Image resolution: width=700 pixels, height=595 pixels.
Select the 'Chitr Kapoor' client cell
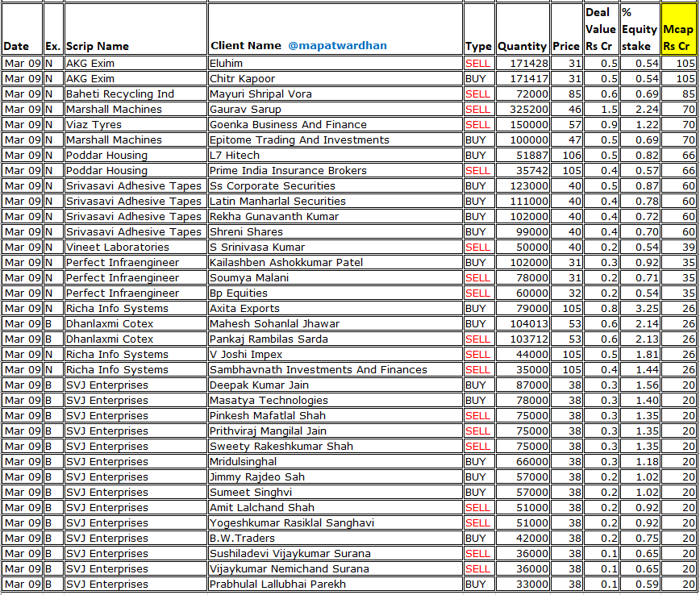(335, 78)
